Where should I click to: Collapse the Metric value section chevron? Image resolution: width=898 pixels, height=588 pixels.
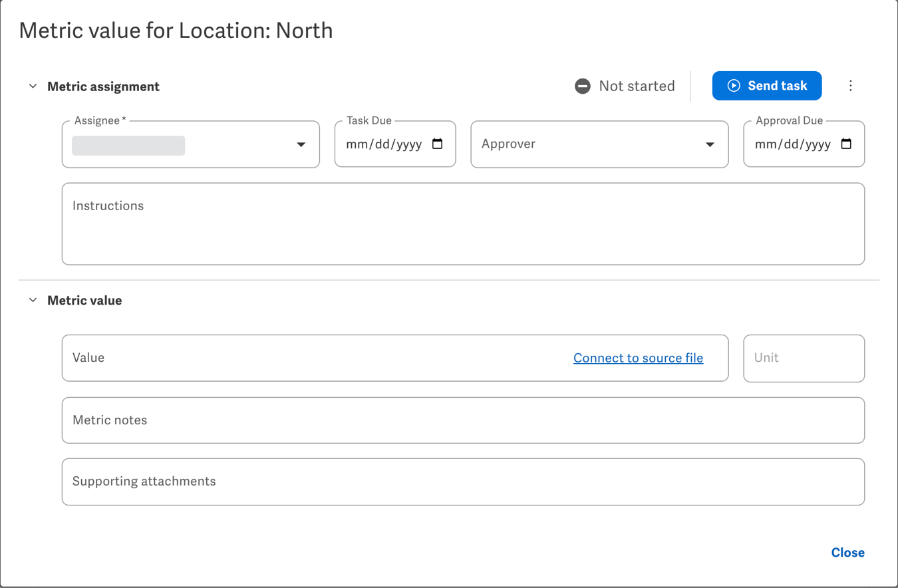point(33,301)
